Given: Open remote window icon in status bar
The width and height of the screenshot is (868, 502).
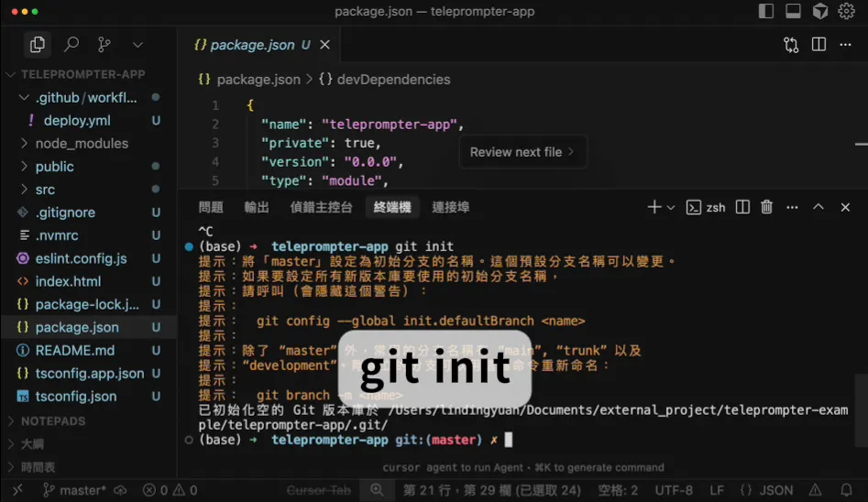Looking at the screenshot, I should pos(17,490).
